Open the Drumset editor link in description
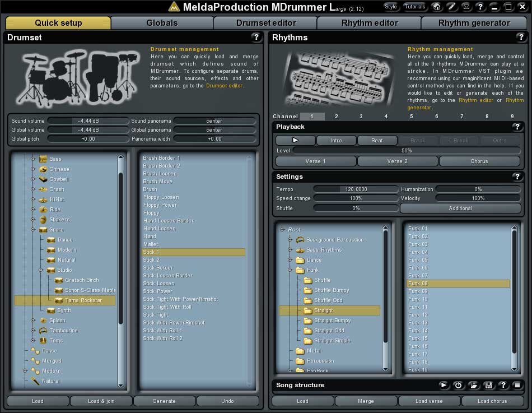This screenshot has width=532, height=413. (224, 86)
